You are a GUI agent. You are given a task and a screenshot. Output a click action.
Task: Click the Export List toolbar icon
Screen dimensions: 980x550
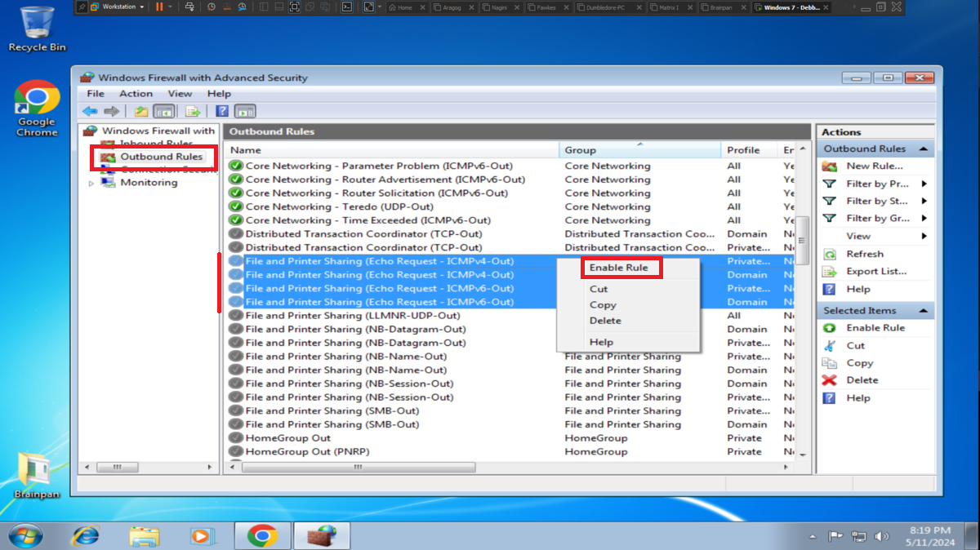pyautogui.click(x=193, y=111)
